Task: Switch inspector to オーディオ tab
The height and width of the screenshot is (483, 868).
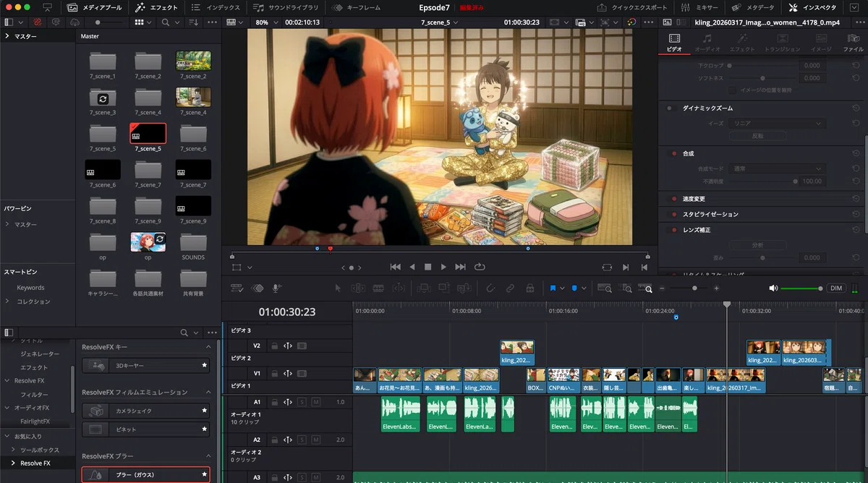Action: click(707, 43)
